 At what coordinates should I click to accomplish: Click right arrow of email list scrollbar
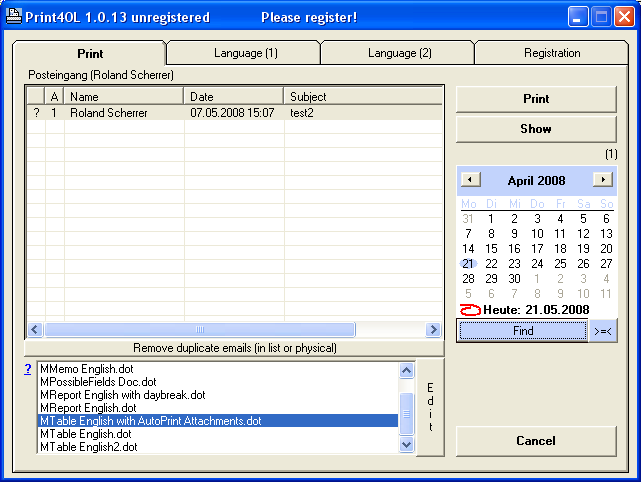tap(433, 330)
